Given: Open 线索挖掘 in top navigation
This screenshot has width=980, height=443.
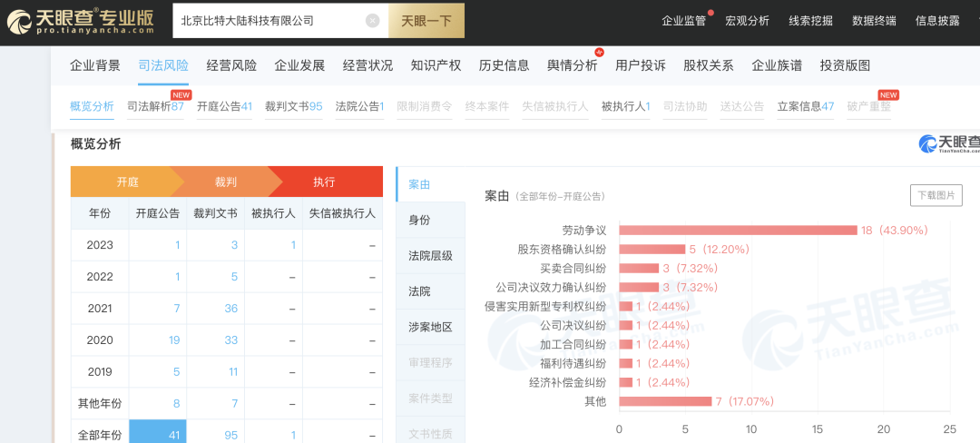Looking at the screenshot, I should pos(810,21).
